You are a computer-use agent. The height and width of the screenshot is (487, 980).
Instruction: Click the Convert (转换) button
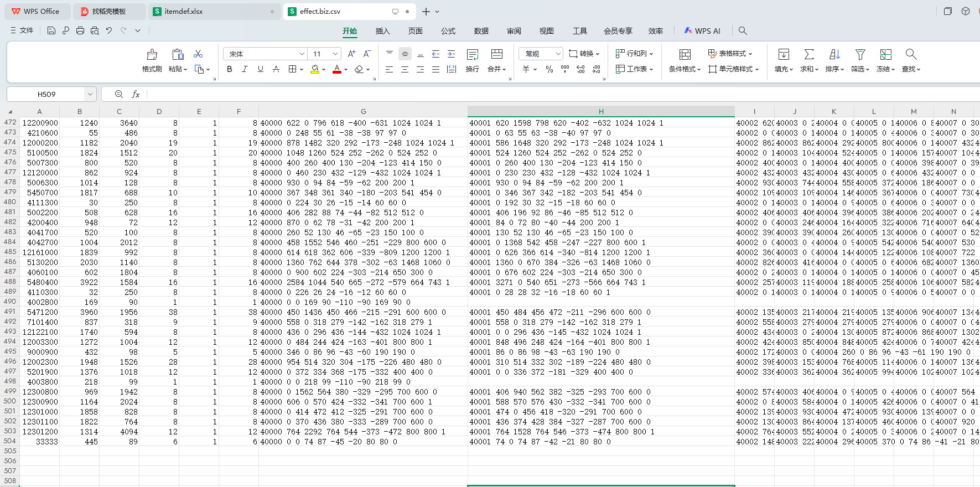pyautogui.click(x=584, y=54)
